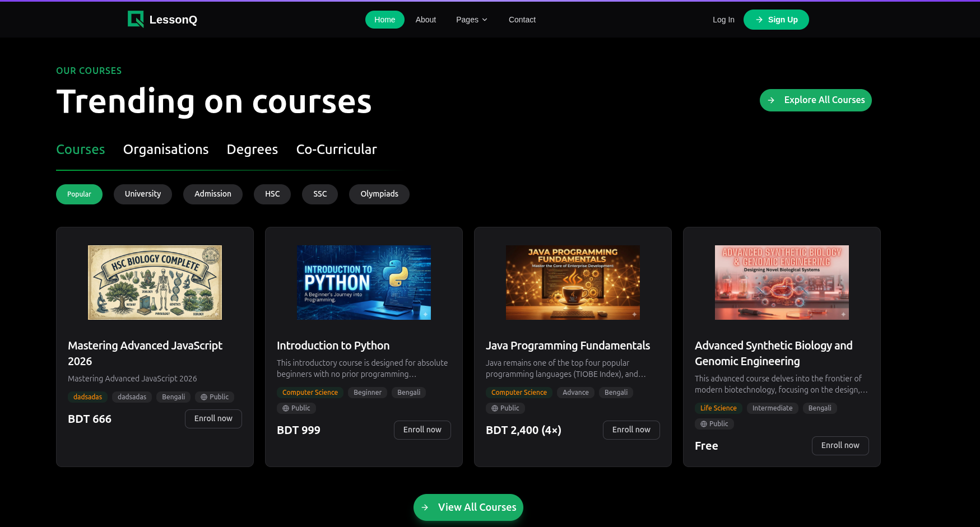Click the Log In link
This screenshot has height=527, width=980.
coord(723,19)
